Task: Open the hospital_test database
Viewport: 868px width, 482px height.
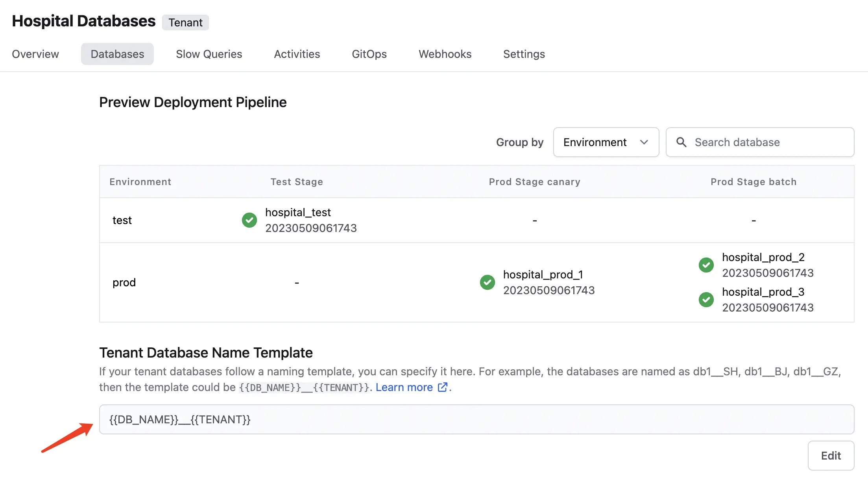Action: (298, 212)
